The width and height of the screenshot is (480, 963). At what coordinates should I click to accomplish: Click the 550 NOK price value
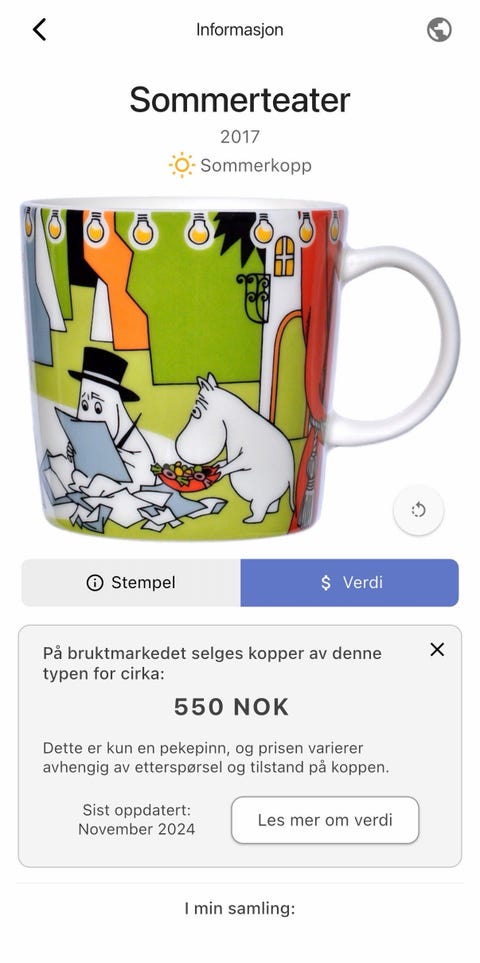(x=231, y=707)
